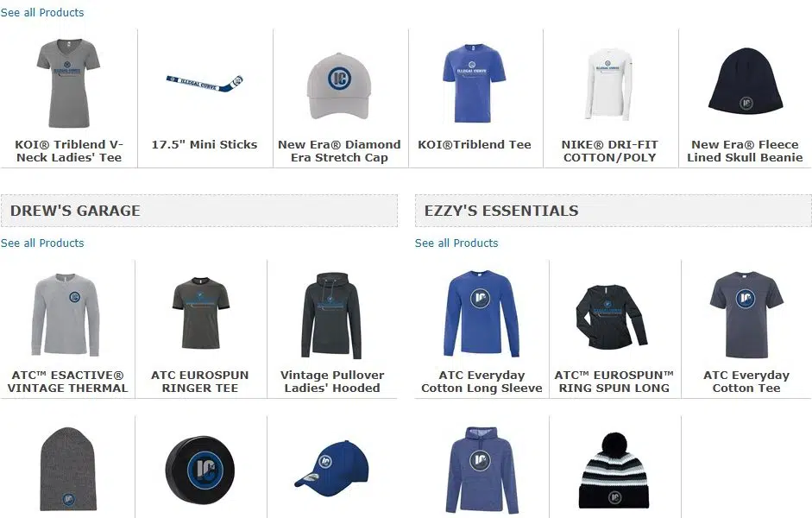This screenshot has height=518, width=812.
Task: Open the gray New Era Diamond Era cap
Action: [339, 85]
